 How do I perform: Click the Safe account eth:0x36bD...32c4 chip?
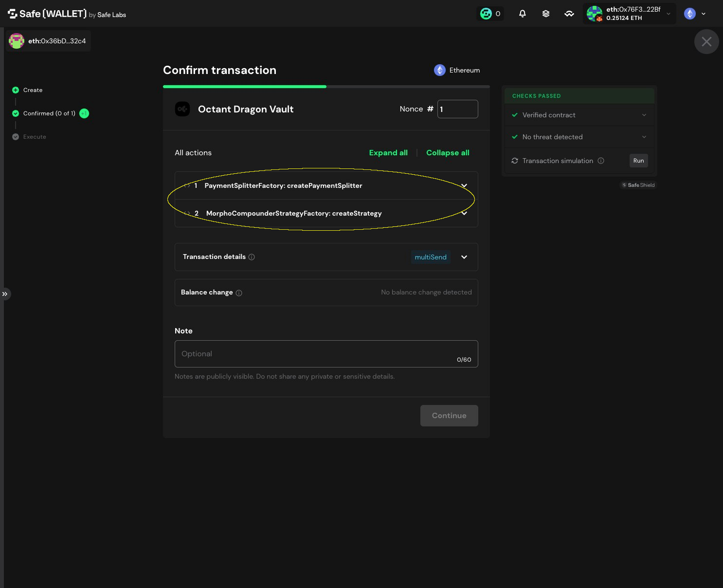pyautogui.click(x=48, y=41)
